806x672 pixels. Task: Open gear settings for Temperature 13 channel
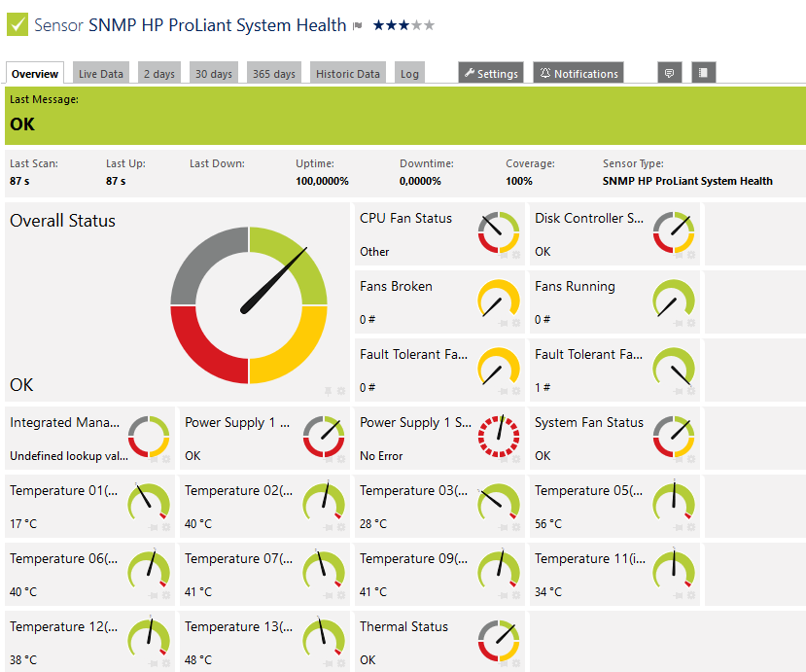(341, 663)
